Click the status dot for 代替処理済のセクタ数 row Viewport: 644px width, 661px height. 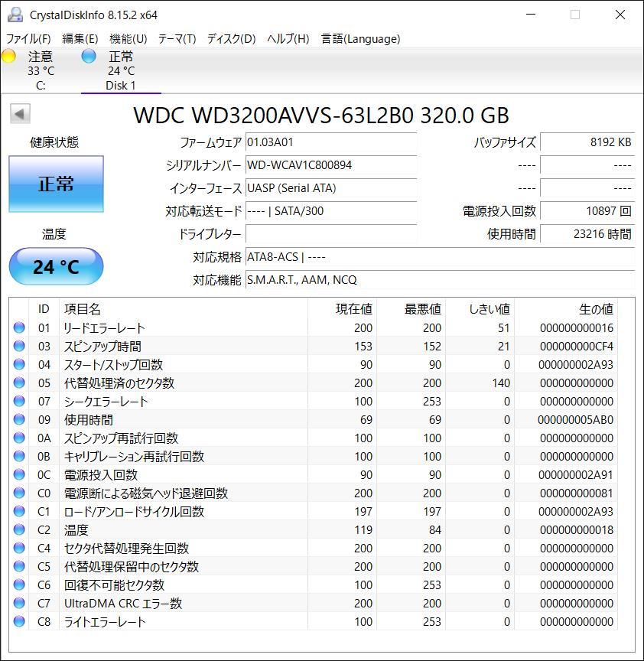[19, 383]
